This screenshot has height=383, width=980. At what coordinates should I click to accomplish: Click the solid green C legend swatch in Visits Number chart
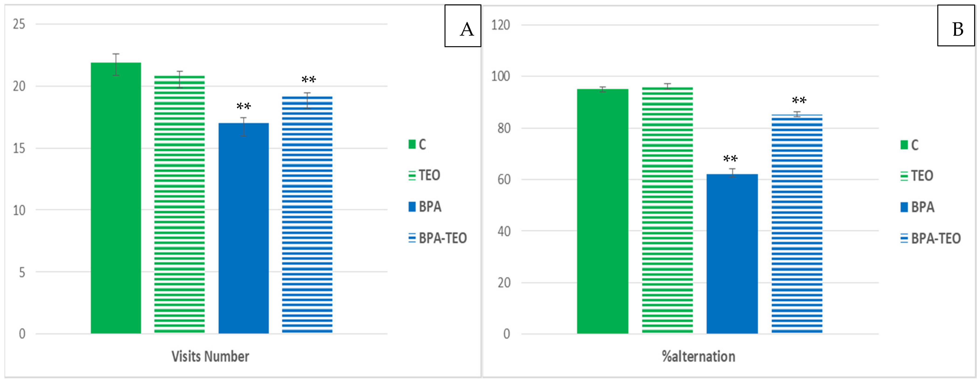[x=412, y=144]
